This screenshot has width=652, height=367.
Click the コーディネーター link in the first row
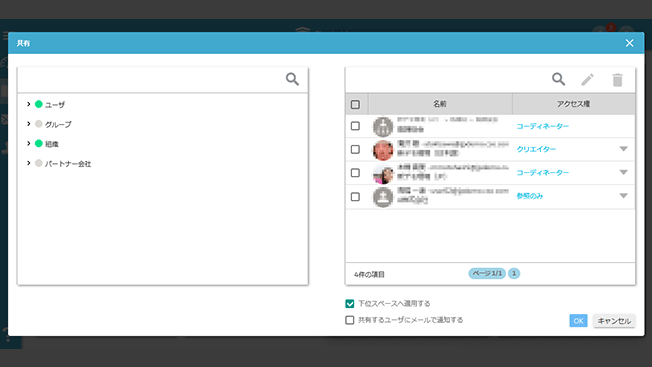543,126
